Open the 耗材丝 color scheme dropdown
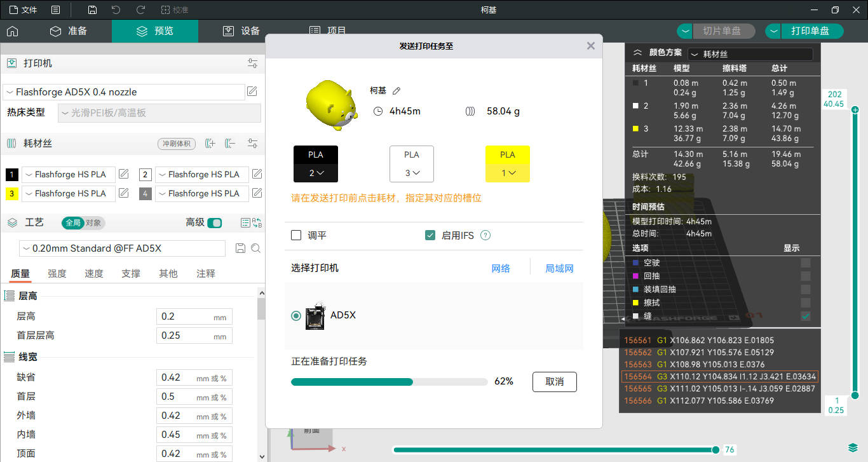The height and width of the screenshot is (462, 868). (750, 55)
